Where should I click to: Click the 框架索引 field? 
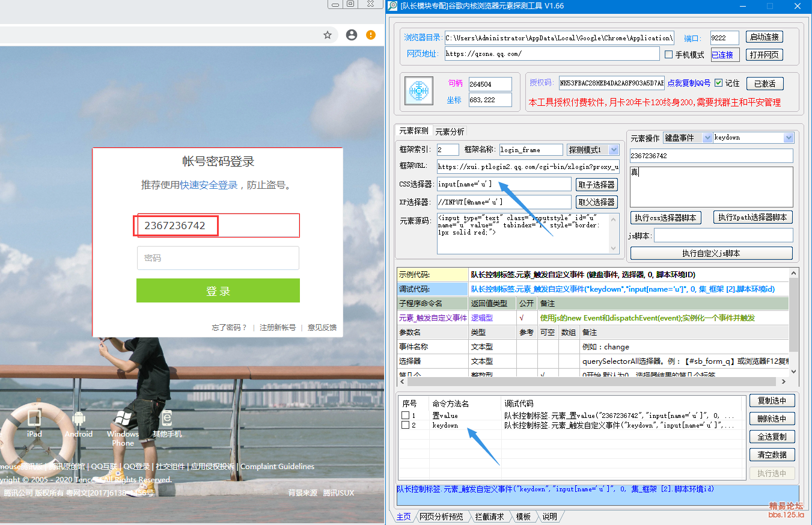448,150
